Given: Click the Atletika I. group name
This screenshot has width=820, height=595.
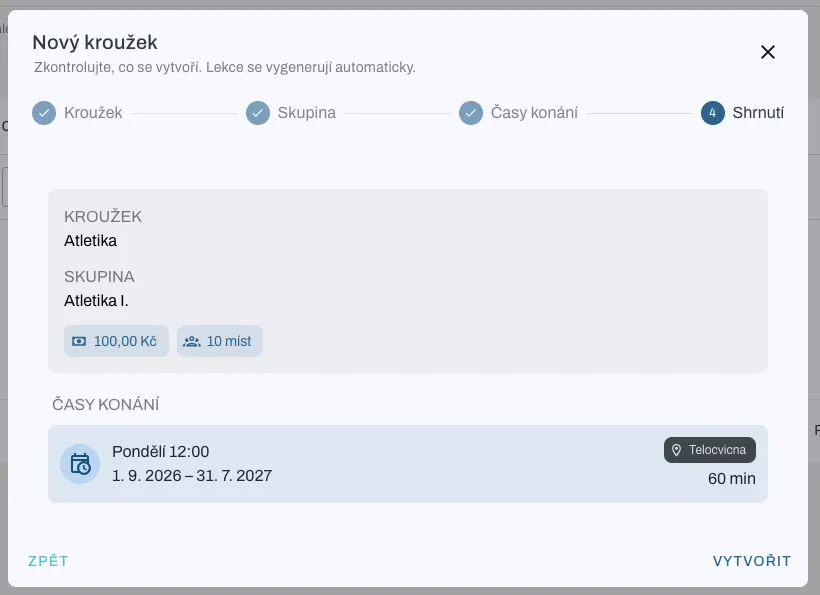Looking at the screenshot, I should [96, 301].
